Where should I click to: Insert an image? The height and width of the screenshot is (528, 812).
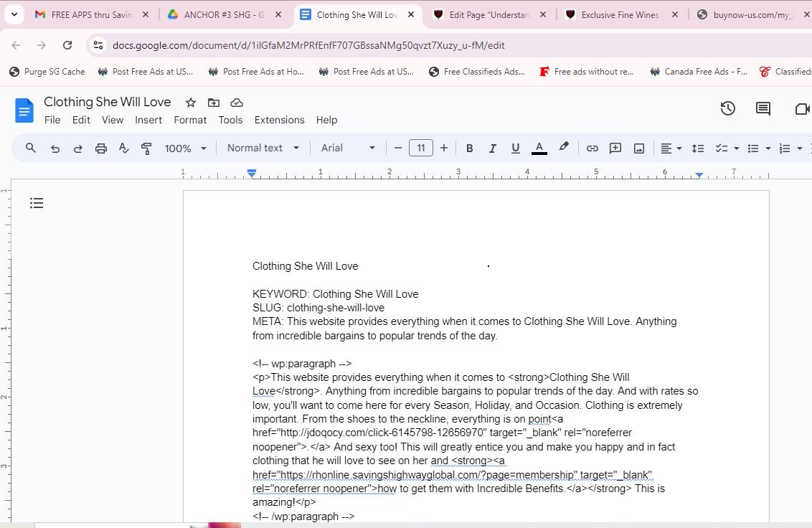pyautogui.click(x=639, y=148)
